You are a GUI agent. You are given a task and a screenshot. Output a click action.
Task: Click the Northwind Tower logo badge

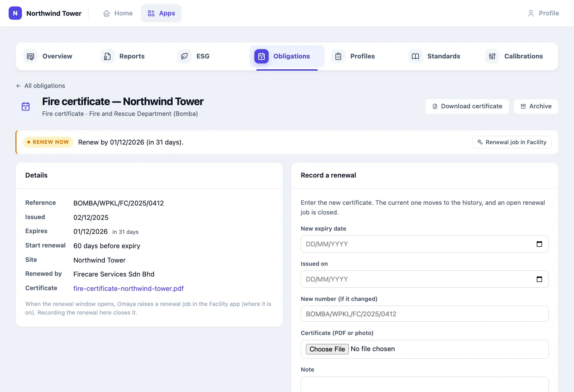click(x=15, y=13)
